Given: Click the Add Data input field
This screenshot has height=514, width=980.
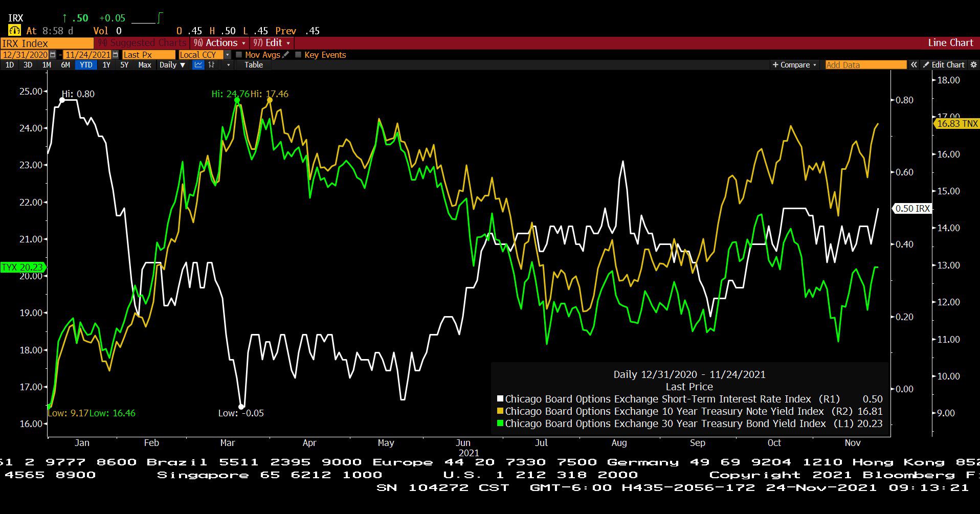Looking at the screenshot, I should [866, 65].
